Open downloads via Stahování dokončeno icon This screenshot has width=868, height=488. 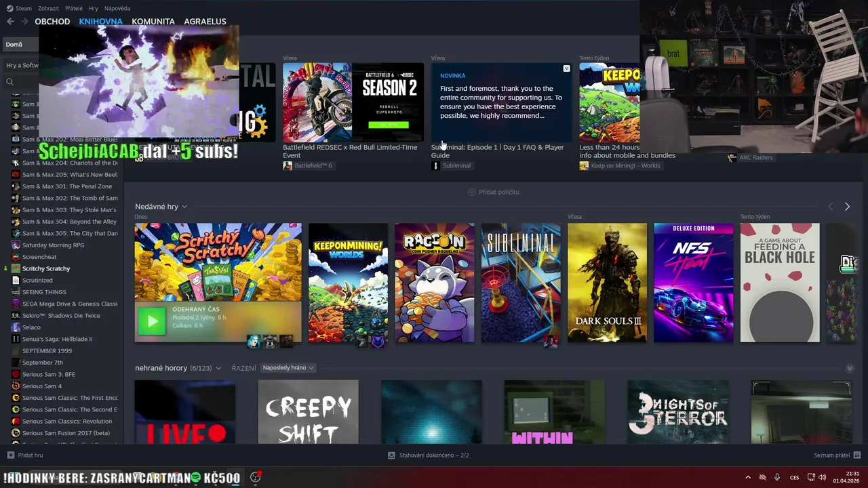pyautogui.click(x=391, y=455)
